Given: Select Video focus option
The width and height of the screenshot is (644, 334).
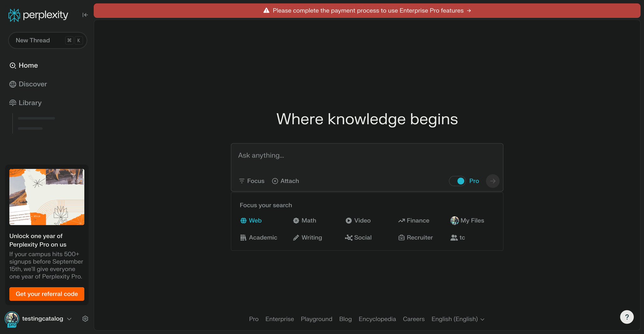Looking at the screenshot, I should [358, 221].
